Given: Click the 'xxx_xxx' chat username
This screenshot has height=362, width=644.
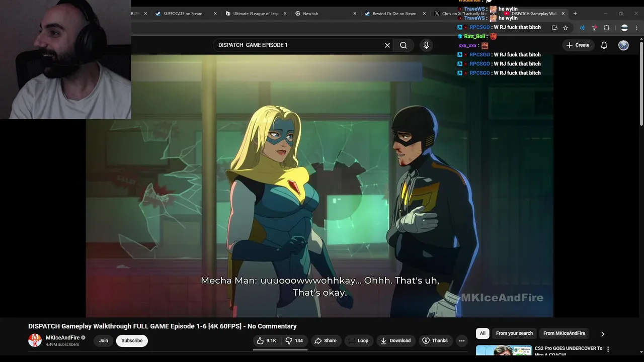Looking at the screenshot, I should pos(467,46).
